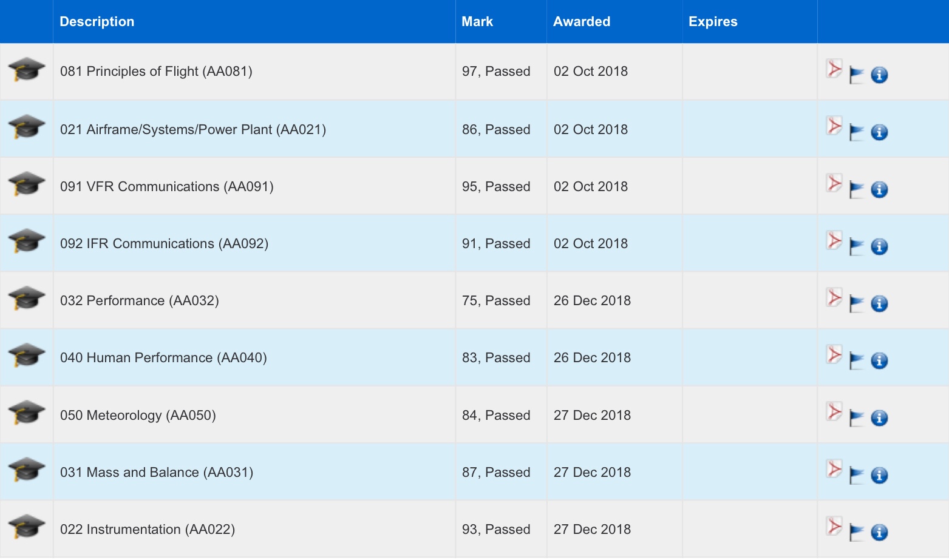Click the blue flag for 032 Performance
Screen dimensions: 949x560
pyautogui.click(x=856, y=303)
